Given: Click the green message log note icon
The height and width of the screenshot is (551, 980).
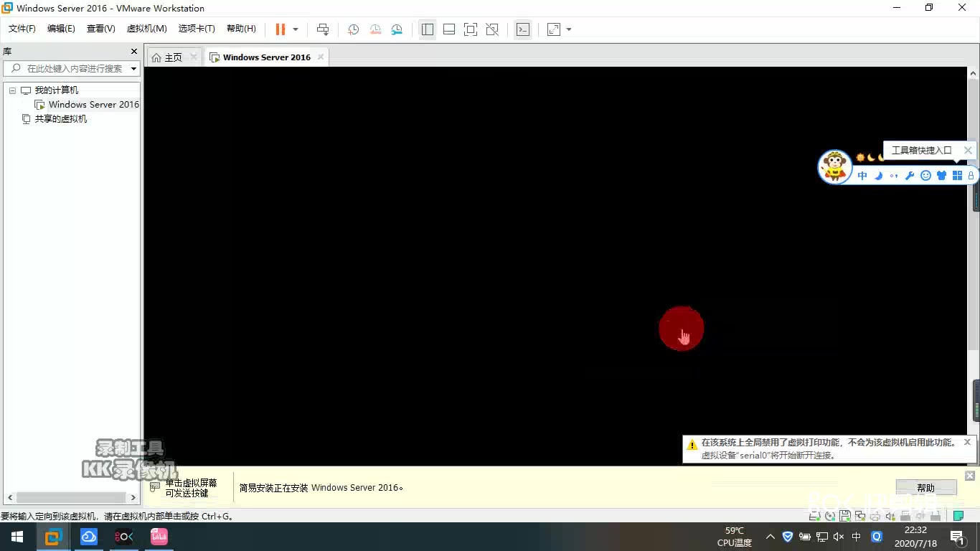Looking at the screenshot, I should (x=958, y=516).
